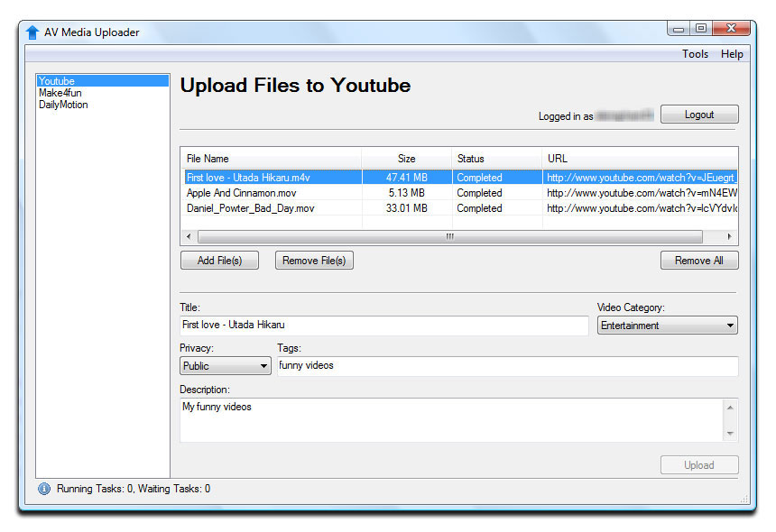Minimize the AV Media Uploader window
Viewport: 776px width, 532px height.
[x=678, y=29]
